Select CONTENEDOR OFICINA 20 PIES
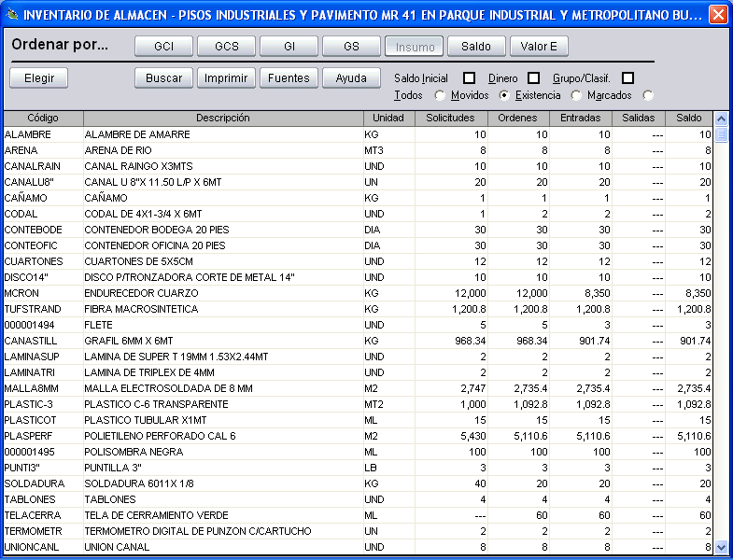 [x=155, y=245]
